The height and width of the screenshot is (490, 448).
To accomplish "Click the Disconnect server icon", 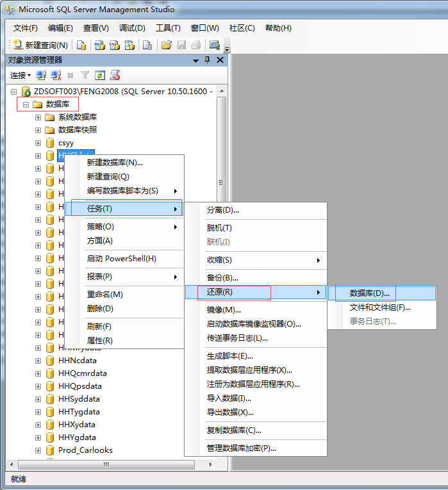I will point(56,76).
